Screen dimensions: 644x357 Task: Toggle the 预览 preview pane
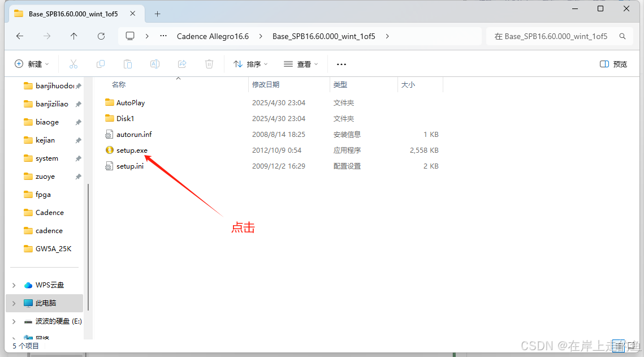click(x=613, y=64)
